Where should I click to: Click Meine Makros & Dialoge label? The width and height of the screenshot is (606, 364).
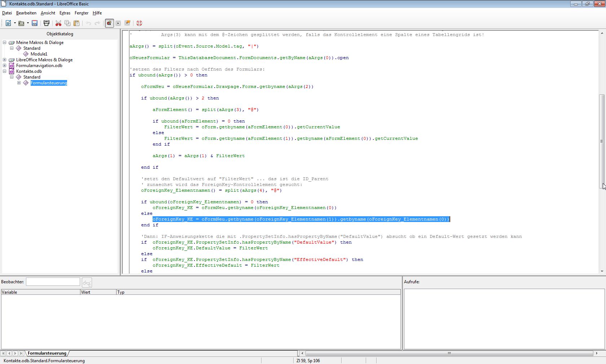point(40,43)
